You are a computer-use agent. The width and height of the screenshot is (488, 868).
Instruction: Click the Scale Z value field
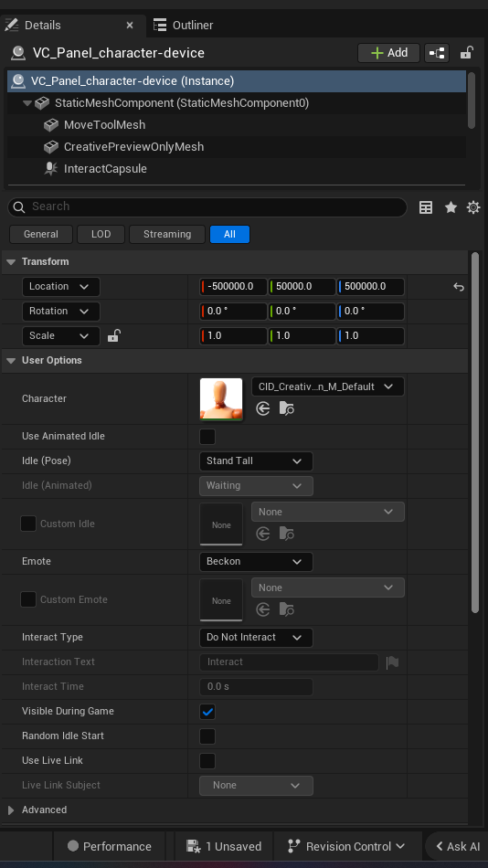pyautogui.click(x=371, y=336)
